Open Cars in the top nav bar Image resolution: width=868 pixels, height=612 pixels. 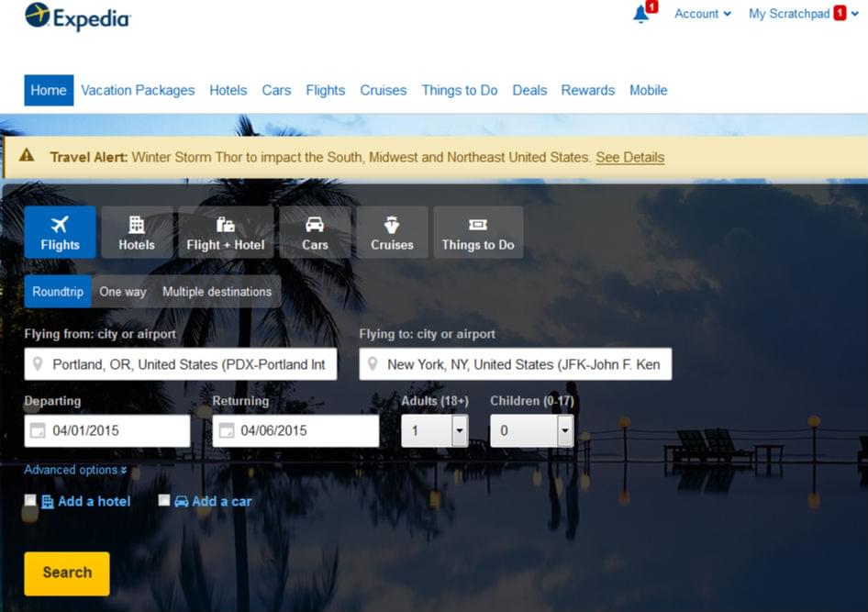[x=276, y=90]
